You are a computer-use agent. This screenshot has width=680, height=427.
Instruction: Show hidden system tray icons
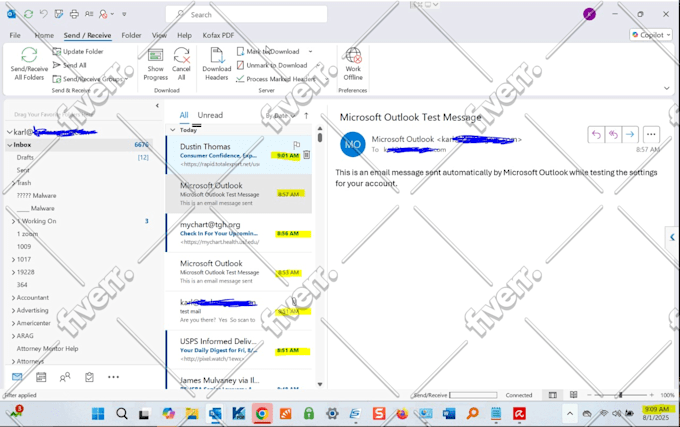pos(570,414)
